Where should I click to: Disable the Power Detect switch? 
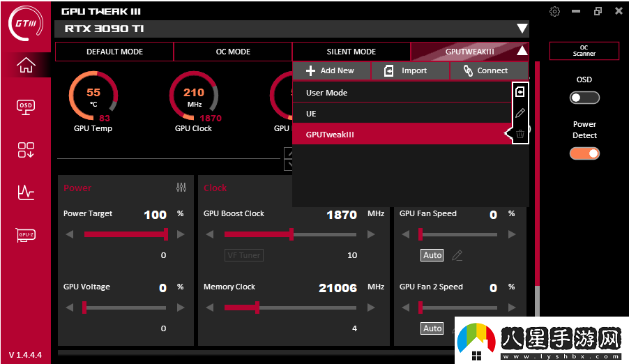pos(584,153)
